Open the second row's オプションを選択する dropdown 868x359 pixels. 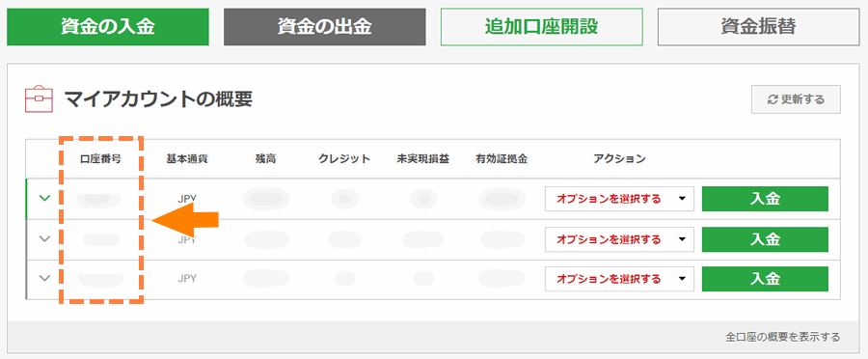click(x=619, y=239)
